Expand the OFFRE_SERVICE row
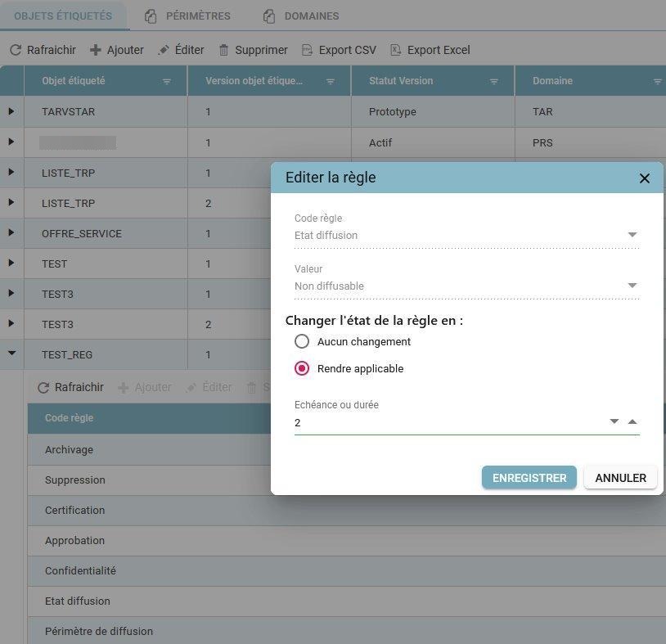Screen dimensions: 666x644 [x=11, y=232]
